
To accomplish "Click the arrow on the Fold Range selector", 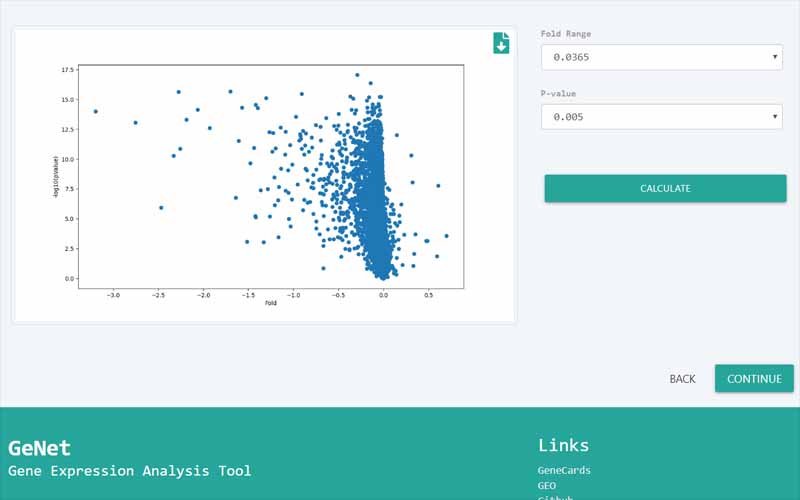I will coord(775,57).
